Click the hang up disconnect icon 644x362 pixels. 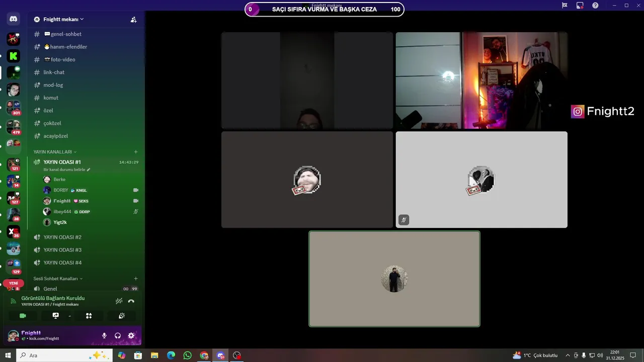coord(131,301)
